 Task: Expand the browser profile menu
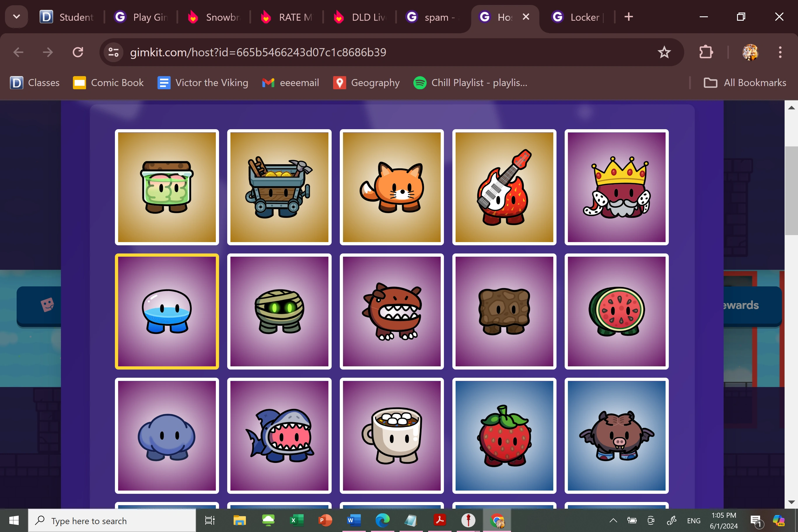pos(750,52)
